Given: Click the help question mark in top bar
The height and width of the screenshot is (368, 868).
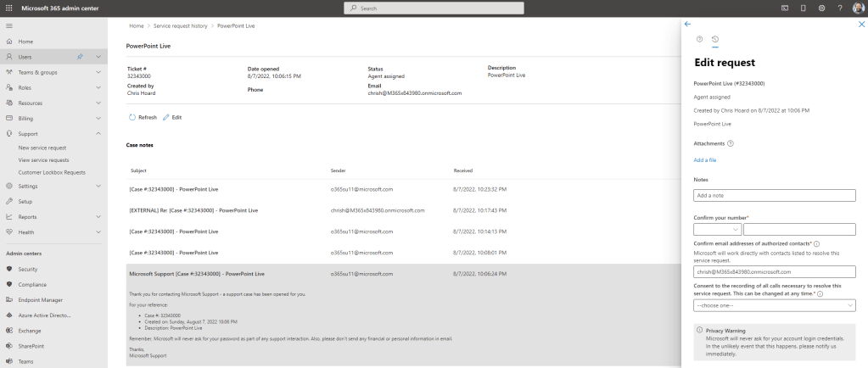Looking at the screenshot, I should tap(840, 8).
